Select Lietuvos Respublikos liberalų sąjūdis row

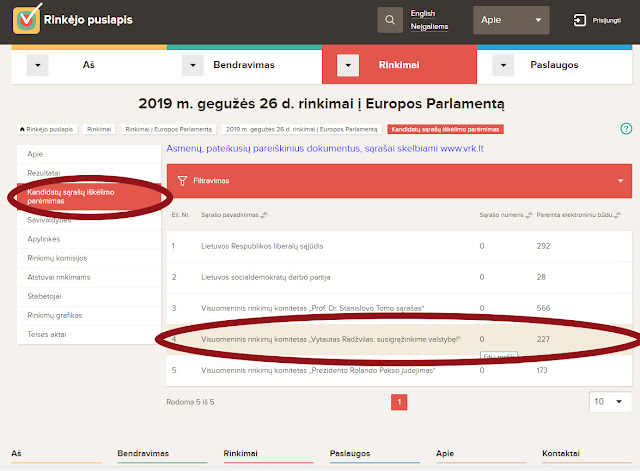coord(399,246)
